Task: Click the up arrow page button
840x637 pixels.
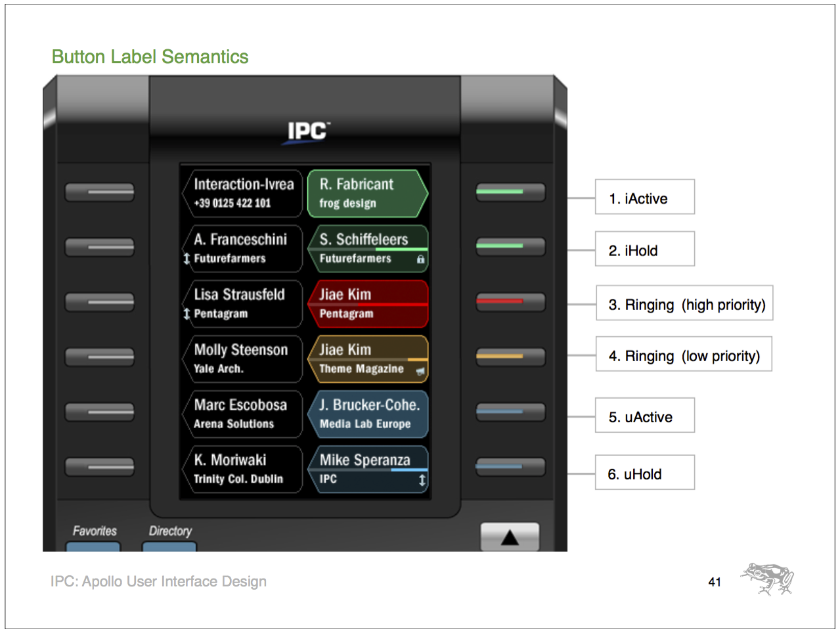Action: [510, 537]
